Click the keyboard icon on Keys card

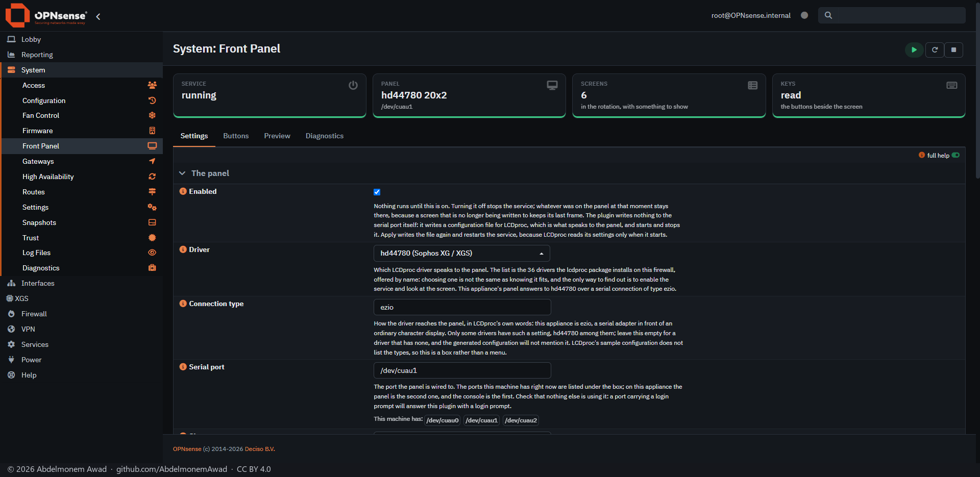(952, 85)
